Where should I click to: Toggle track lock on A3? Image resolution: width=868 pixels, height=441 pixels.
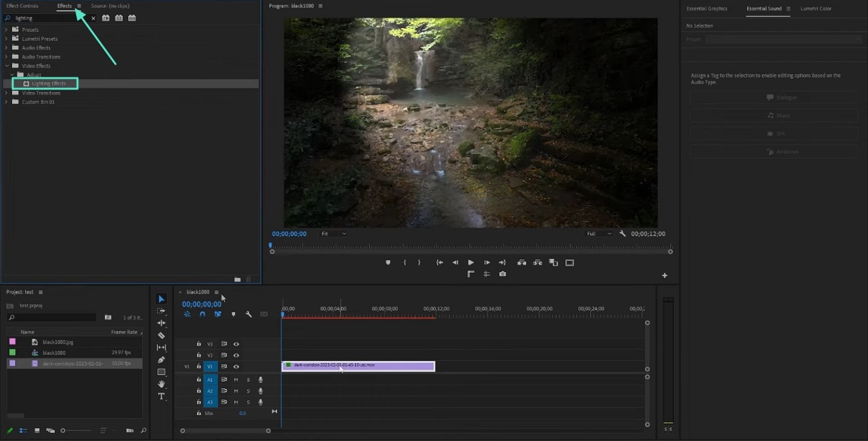[x=199, y=402]
